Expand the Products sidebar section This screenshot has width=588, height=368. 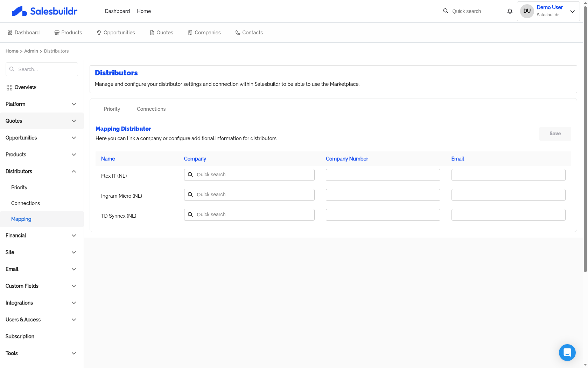[42, 155]
